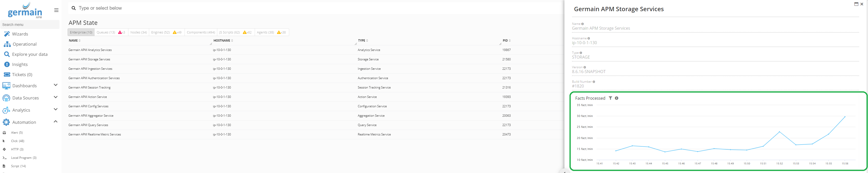Collapse the Automation menu chevron
The width and height of the screenshot is (868, 173).
[56, 121]
